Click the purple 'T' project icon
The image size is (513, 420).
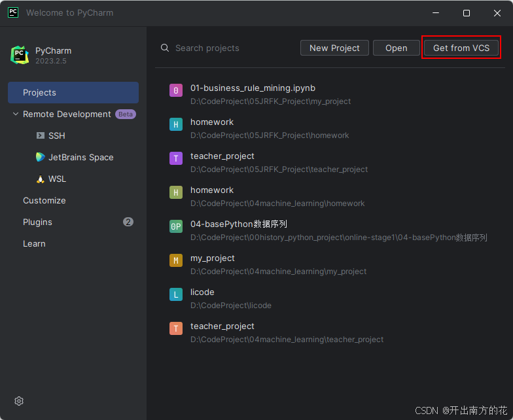[x=175, y=158]
